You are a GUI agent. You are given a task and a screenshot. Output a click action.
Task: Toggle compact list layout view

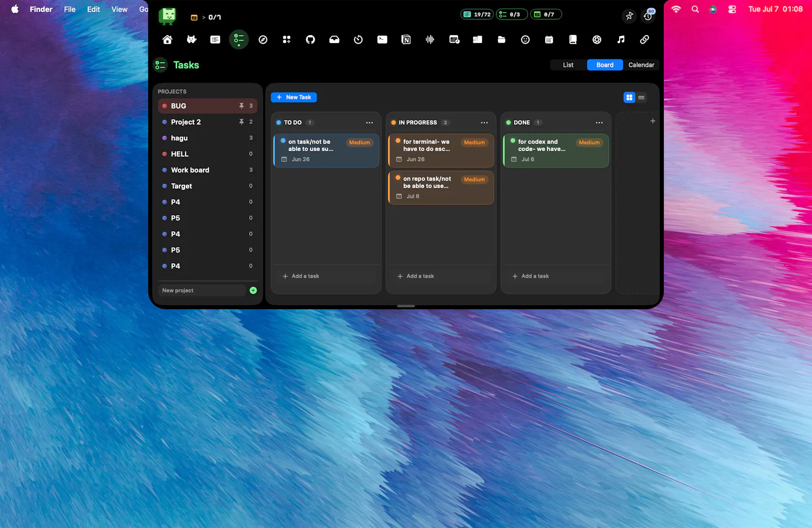(x=641, y=97)
